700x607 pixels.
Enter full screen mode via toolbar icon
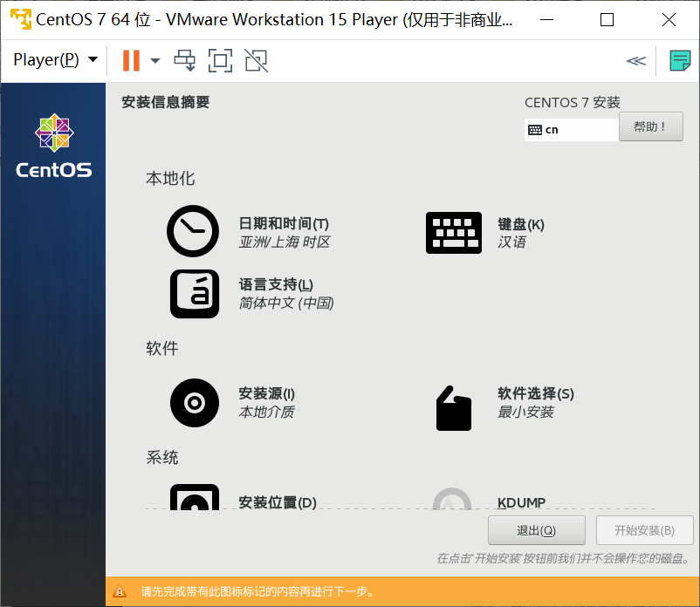coord(221,60)
